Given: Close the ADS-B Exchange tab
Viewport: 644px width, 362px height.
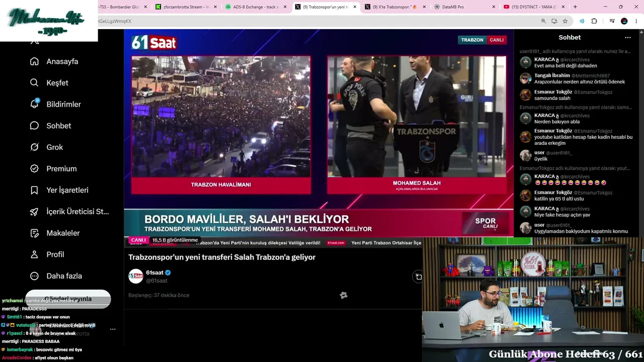Looking at the screenshot, I should (x=285, y=7).
